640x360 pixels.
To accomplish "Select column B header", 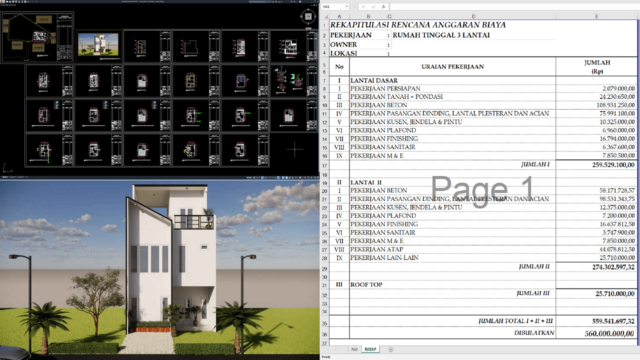I will click(x=368, y=16).
